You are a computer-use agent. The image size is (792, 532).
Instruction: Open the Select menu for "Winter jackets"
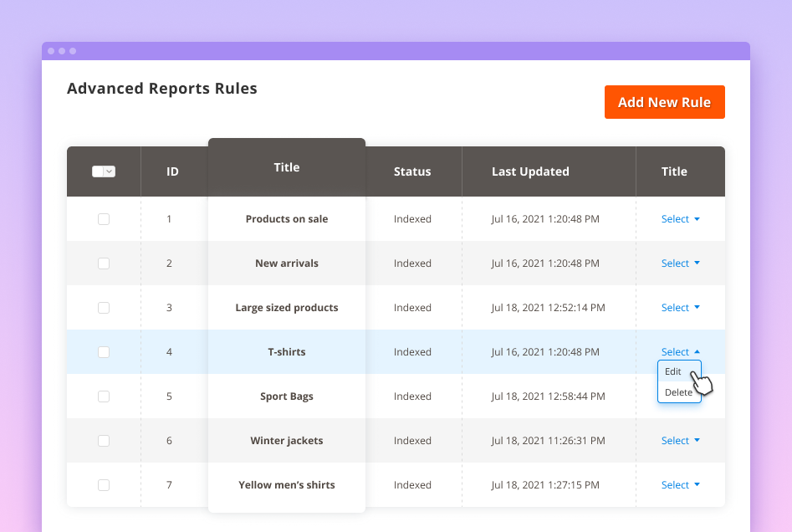tap(680, 440)
